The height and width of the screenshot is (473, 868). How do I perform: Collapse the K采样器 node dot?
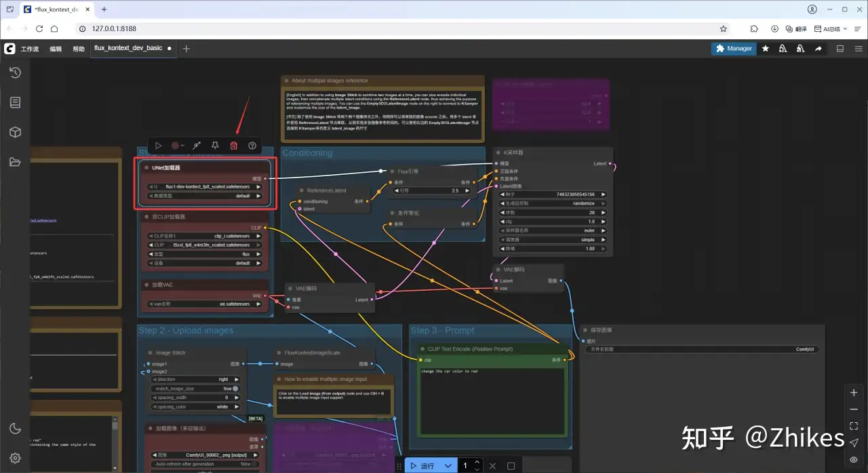pyautogui.click(x=498, y=152)
